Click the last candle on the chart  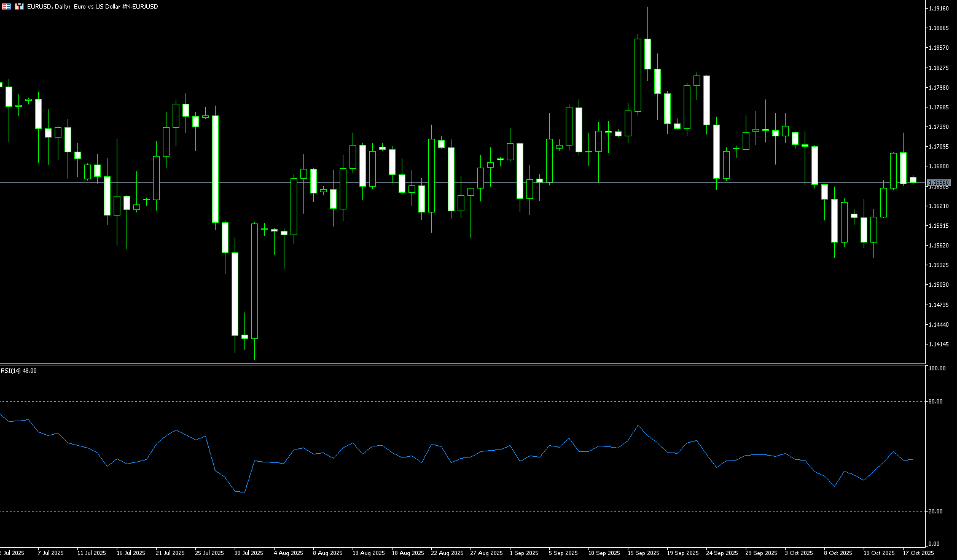tap(913, 179)
